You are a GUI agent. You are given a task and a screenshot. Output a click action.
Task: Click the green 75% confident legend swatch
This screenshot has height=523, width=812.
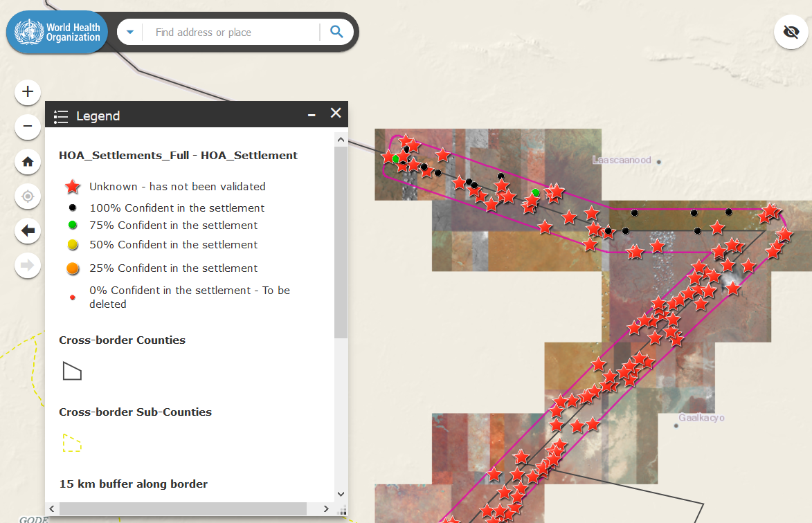tap(73, 226)
